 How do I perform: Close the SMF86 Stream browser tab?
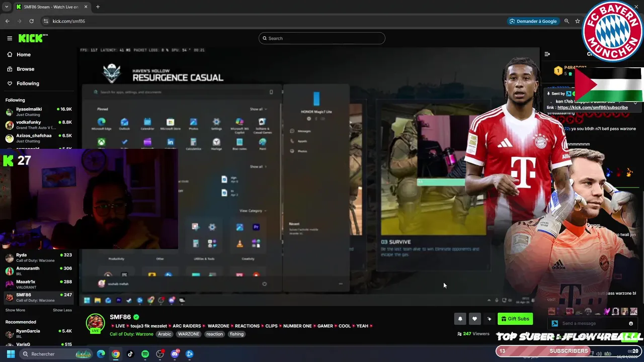[x=86, y=7]
